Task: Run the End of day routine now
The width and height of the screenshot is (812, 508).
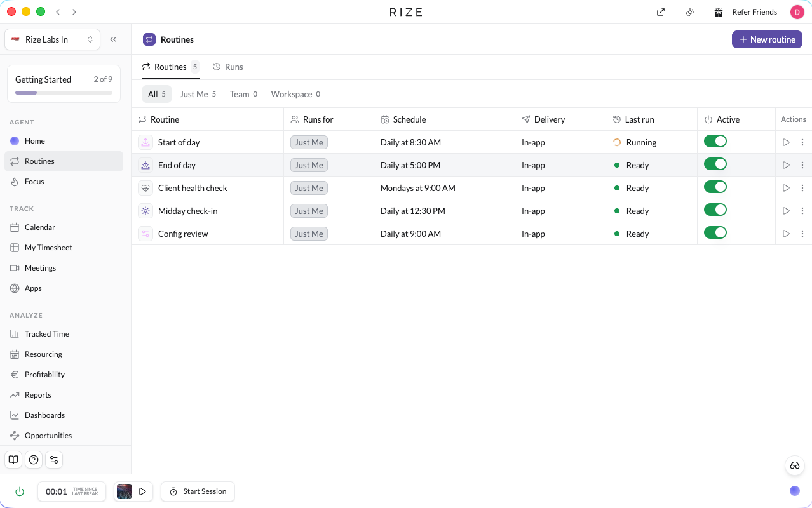Action: point(786,165)
